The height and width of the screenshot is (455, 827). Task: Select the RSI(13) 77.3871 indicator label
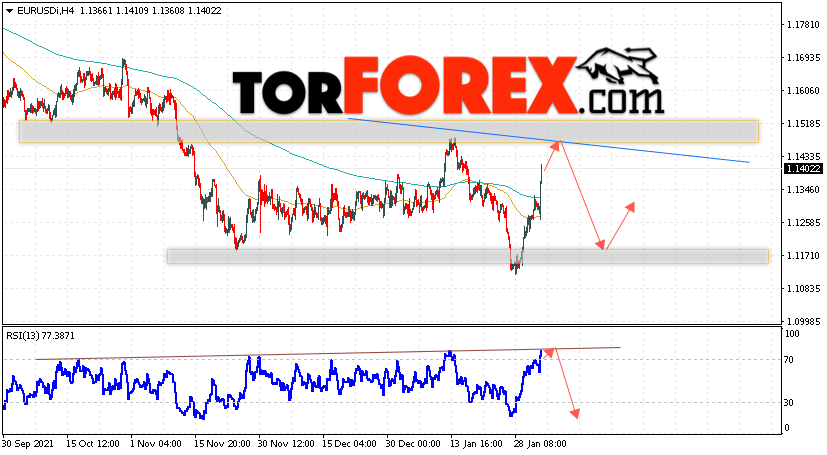click(x=41, y=335)
